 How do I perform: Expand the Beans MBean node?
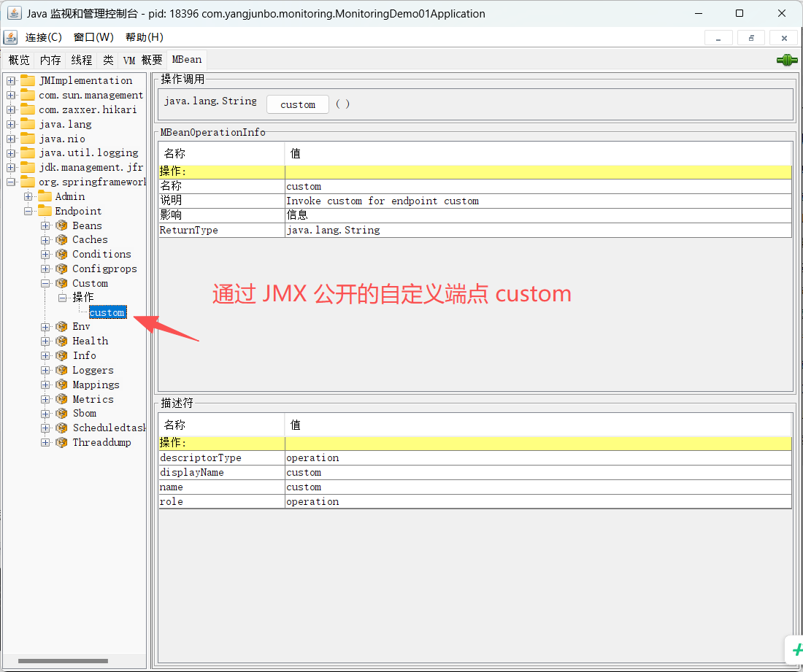coord(45,225)
